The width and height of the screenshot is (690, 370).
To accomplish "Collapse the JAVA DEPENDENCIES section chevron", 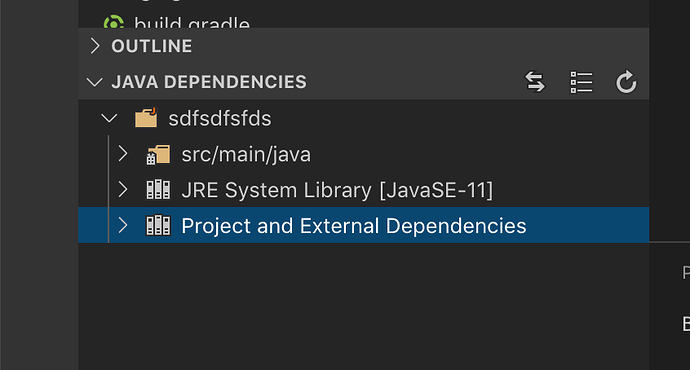I will [x=95, y=82].
